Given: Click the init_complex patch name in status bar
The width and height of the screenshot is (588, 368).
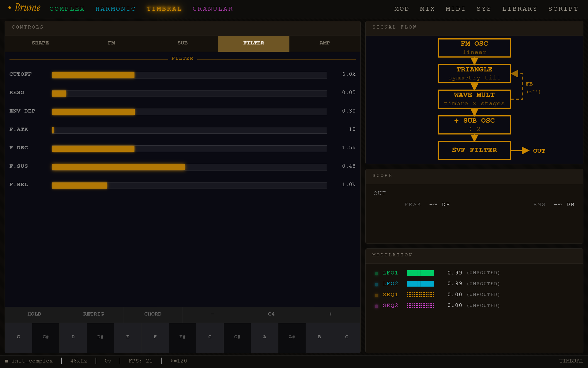Looking at the screenshot, I should (32, 361).
